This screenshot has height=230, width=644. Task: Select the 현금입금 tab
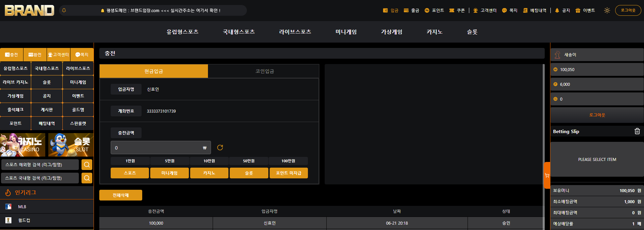(154, 71)
